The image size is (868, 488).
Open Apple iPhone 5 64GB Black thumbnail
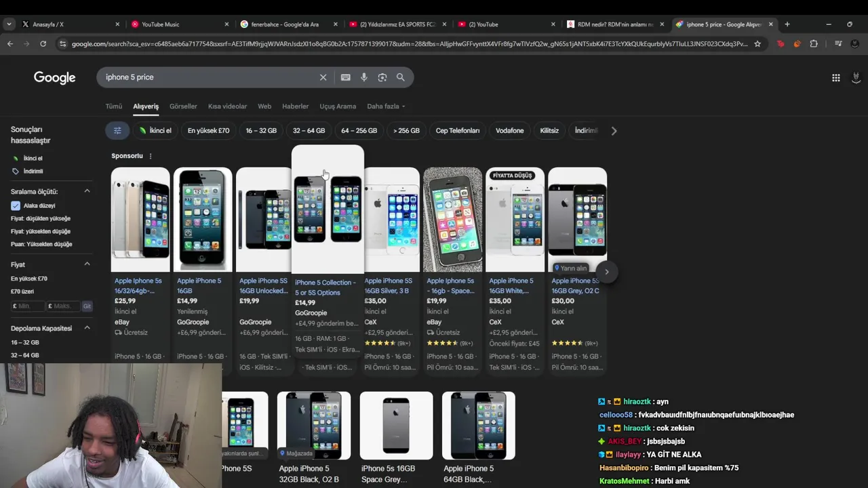479,426
